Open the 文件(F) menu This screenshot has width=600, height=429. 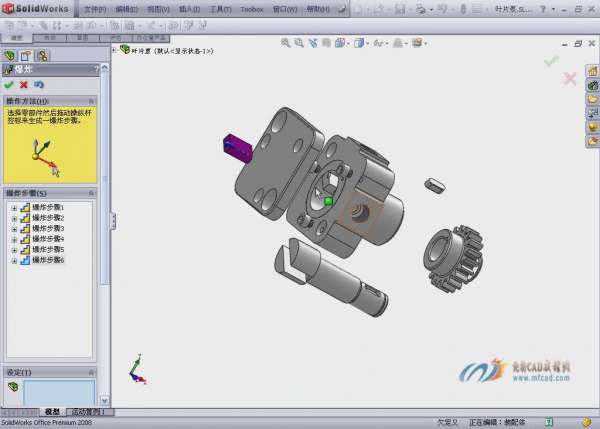click(x=95, y=8)
